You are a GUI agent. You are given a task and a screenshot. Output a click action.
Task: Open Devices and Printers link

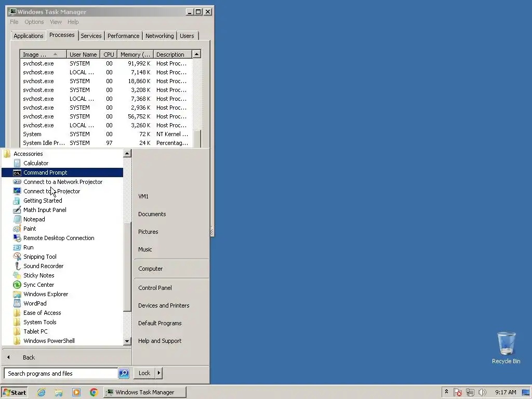click(164, 305)
